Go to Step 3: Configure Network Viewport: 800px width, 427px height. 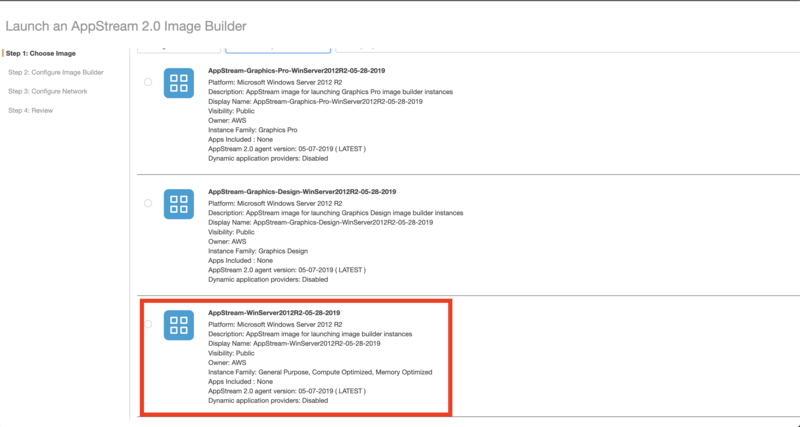click(47, 91)
